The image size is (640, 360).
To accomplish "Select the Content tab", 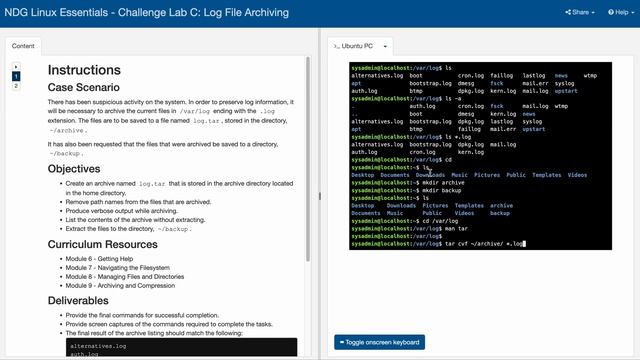I will point(23,46).
